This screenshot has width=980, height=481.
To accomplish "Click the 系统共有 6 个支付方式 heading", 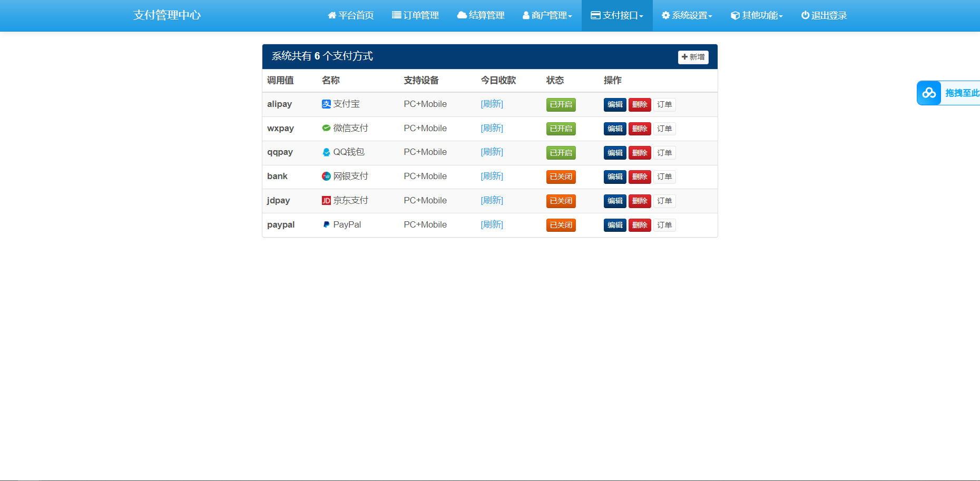I will click(x=322, y=56).
